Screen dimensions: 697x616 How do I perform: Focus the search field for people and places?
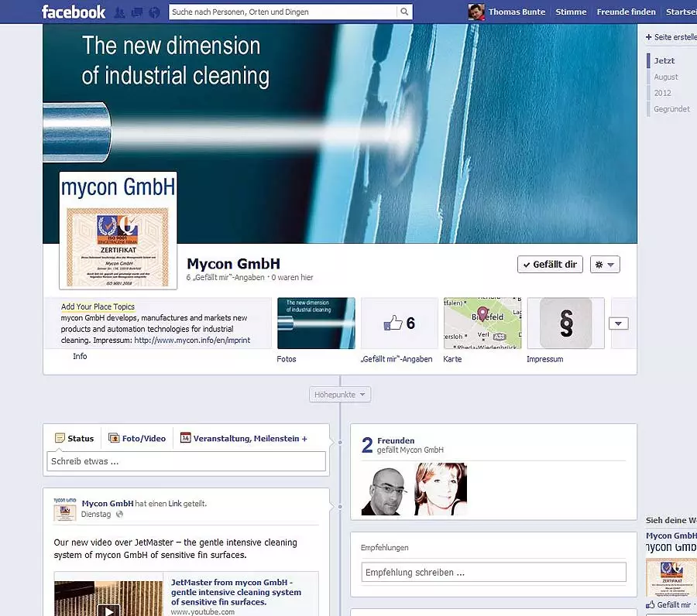(283, 12)
